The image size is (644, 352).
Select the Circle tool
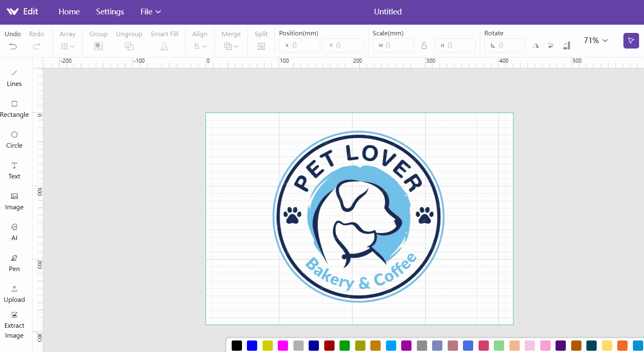pos(14,140)
